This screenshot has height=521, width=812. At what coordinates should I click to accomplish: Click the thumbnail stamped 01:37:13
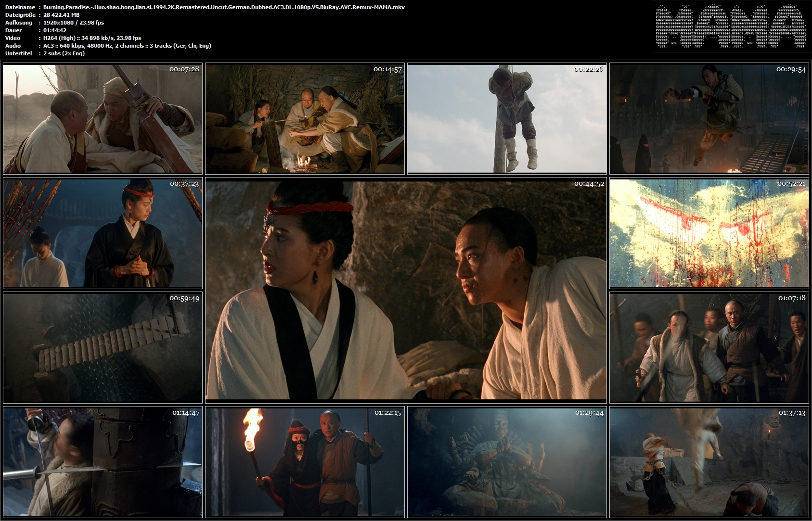pos(709,462)
